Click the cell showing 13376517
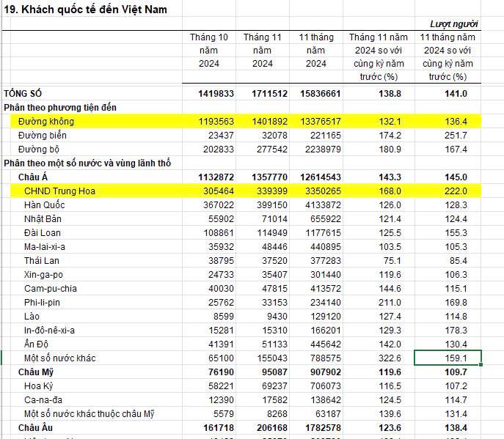 320,122
